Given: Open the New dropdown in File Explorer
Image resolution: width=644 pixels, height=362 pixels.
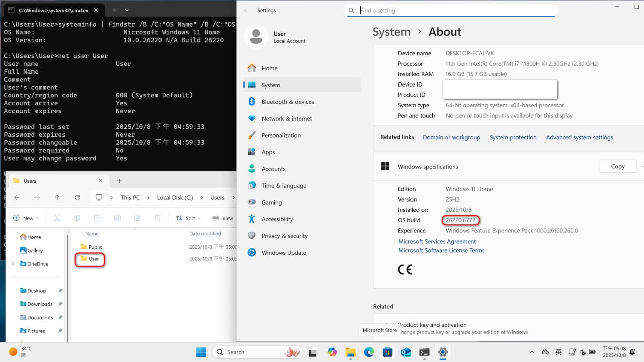Looking at the screenshot, I should (x=26, y=218).
